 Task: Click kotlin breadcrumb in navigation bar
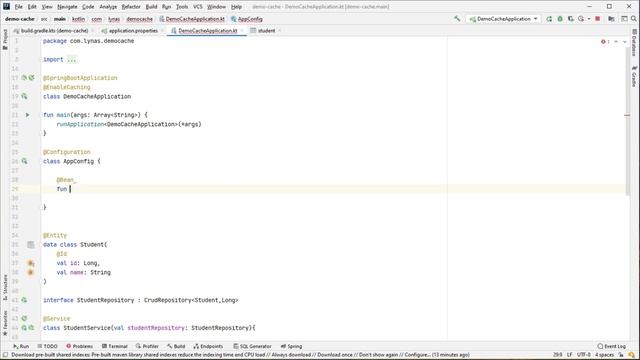pyautogui.click(x=78, y=19)
